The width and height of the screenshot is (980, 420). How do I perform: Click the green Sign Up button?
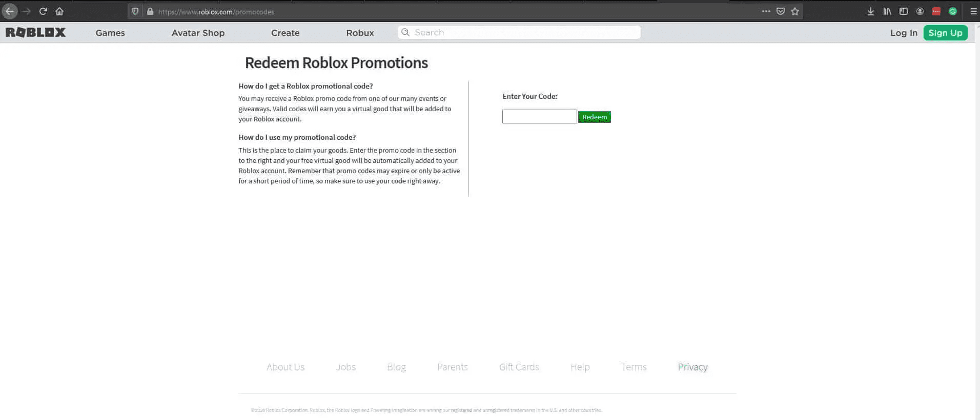tap(945, 33)
